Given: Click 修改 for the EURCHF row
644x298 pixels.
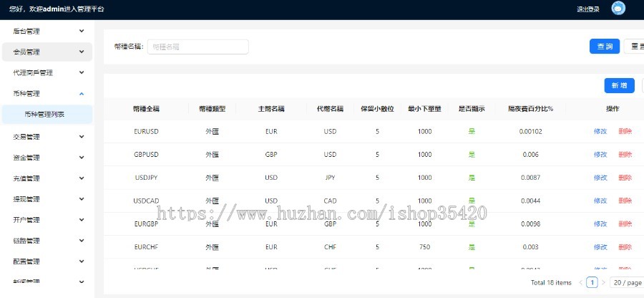Looking at the screenshot, I should coord(600,247).
